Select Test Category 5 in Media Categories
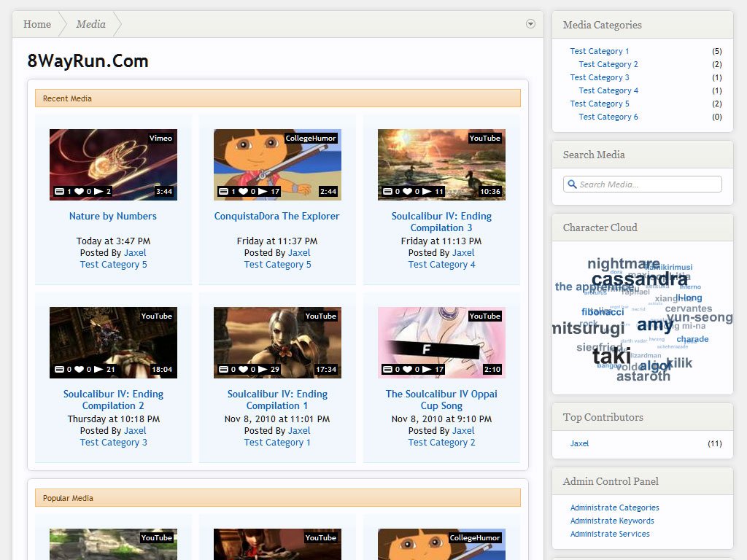The height and width of the screenshot is (560, 747). click(600, 104)
